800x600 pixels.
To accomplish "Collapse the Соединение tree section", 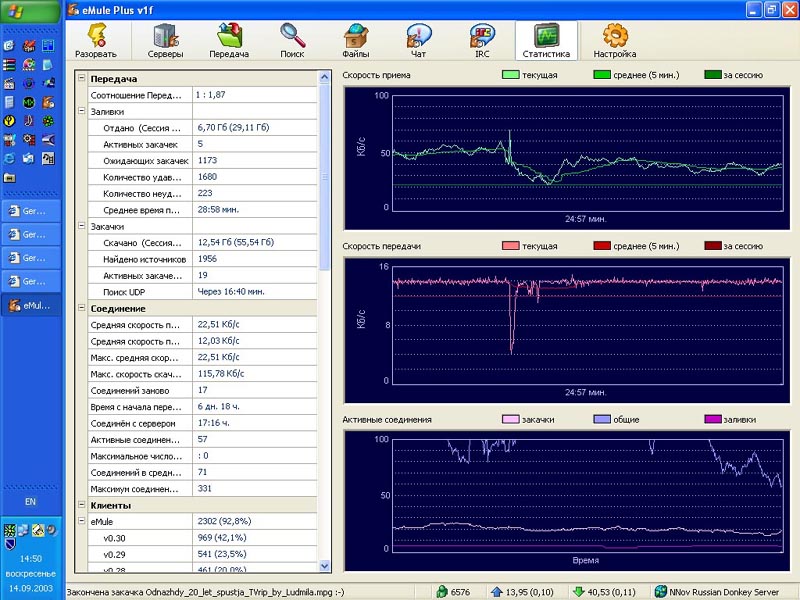I will pos(82,308).
